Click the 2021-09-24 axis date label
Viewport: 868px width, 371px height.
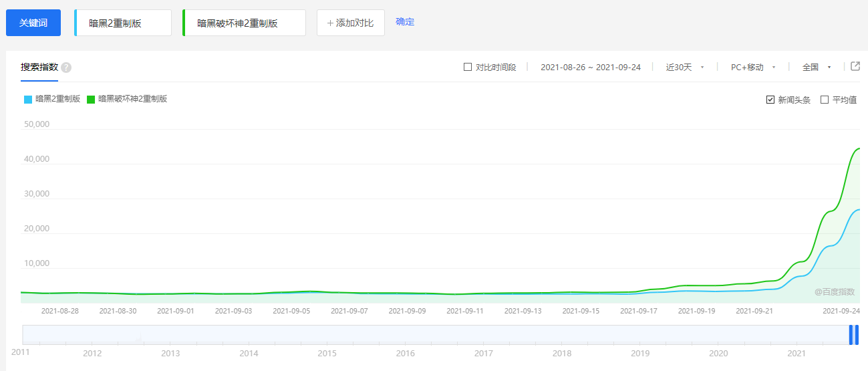841,311
